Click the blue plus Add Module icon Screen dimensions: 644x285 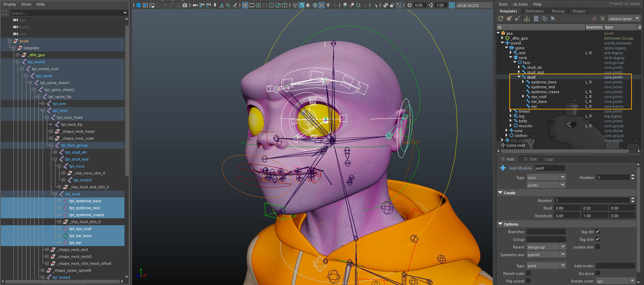(x=503, y=168)
